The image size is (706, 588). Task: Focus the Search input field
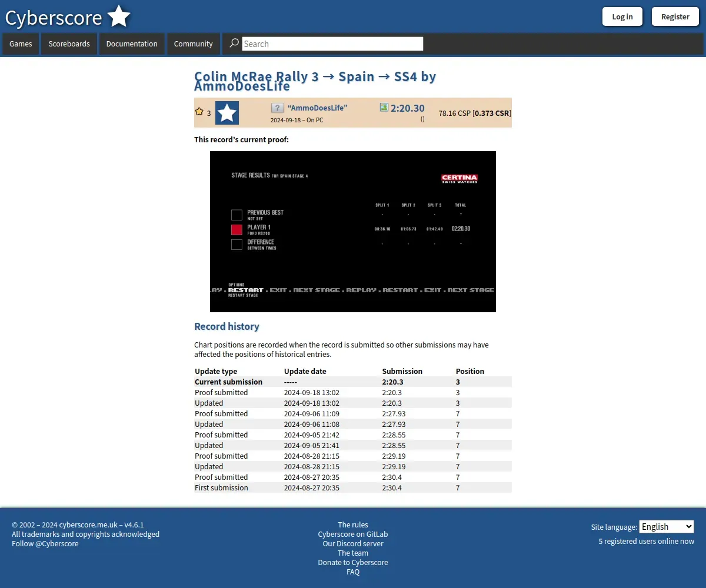(x=332, y=44)
